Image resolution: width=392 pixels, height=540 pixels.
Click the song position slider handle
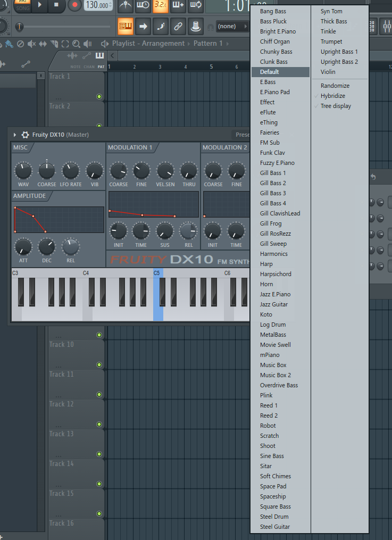point(19,27)
